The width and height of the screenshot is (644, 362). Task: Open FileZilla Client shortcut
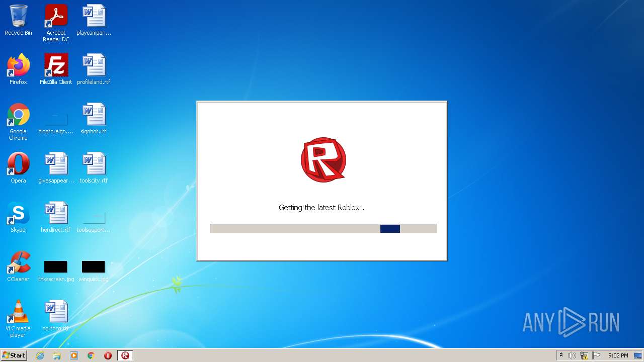tap(56, 69)
